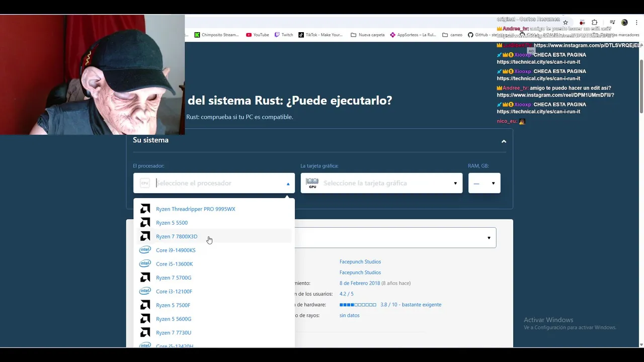This screenshot has width=644, height=362.
Task: Select Ryzen 7 7730U processor
Action: [213, 332]
